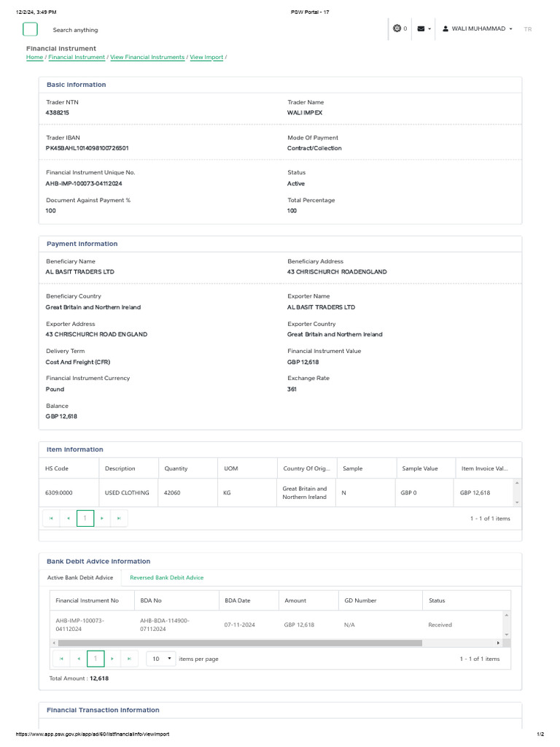Go to first page in Item Information pager
Image resolution: width=560 pixels, height=747 pixels.
click(x=51, y=518)
